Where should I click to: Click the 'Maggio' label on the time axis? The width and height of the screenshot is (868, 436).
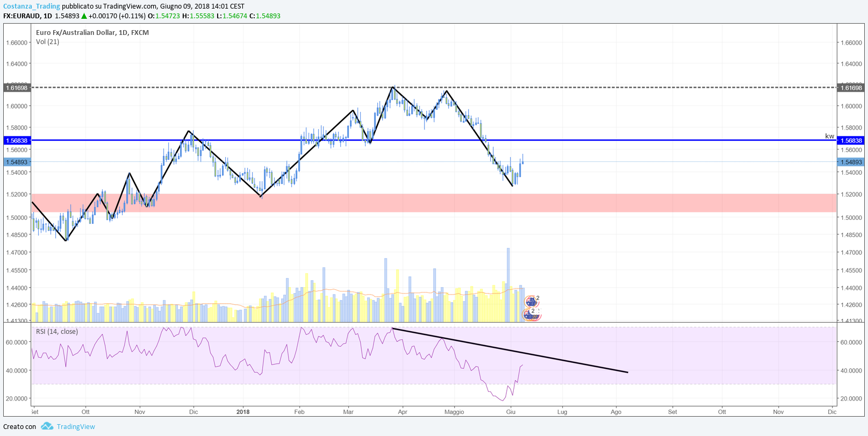tap(454, 412)
